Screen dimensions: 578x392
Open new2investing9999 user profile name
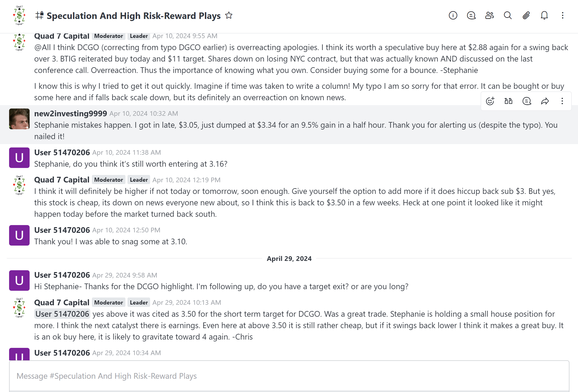coord(71,113)
